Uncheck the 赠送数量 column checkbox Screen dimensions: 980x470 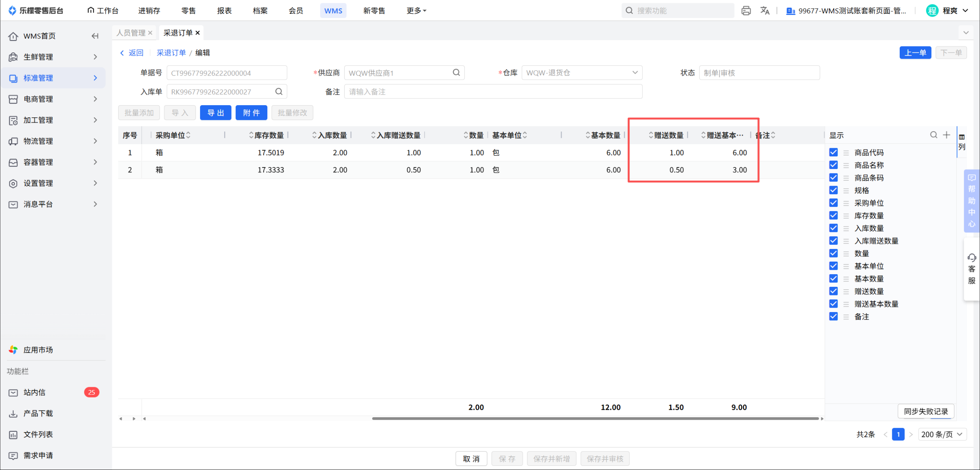click(x=834, y=291)
